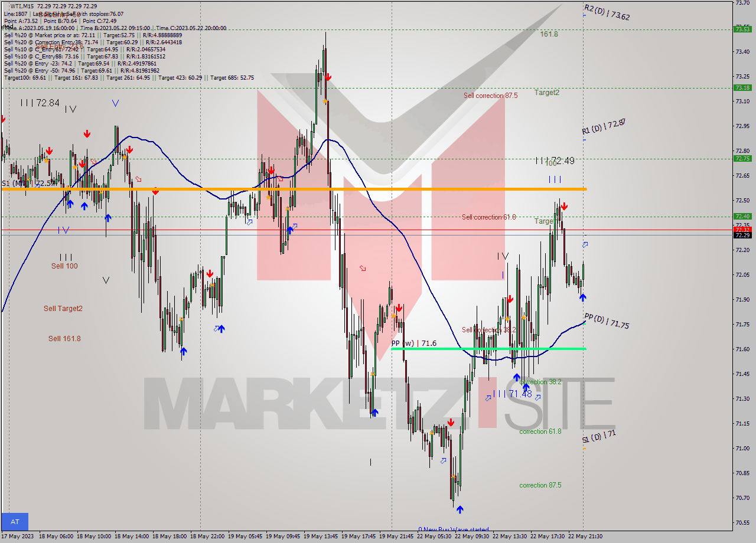Click the '17 May 2023' time axis label

18,537
